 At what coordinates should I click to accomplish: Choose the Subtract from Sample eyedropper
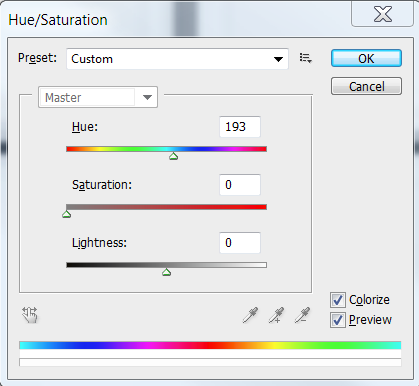[302, 315]
